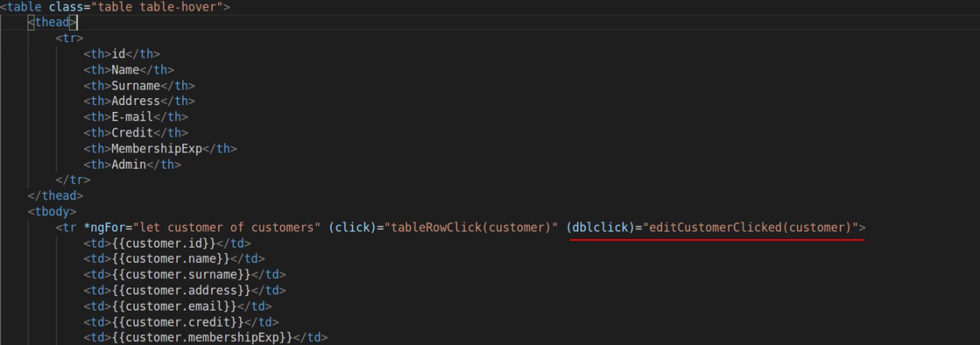Viewport: 980px width, 345px height.
Task: Click the 'Address' table header line
Action: 139,101
